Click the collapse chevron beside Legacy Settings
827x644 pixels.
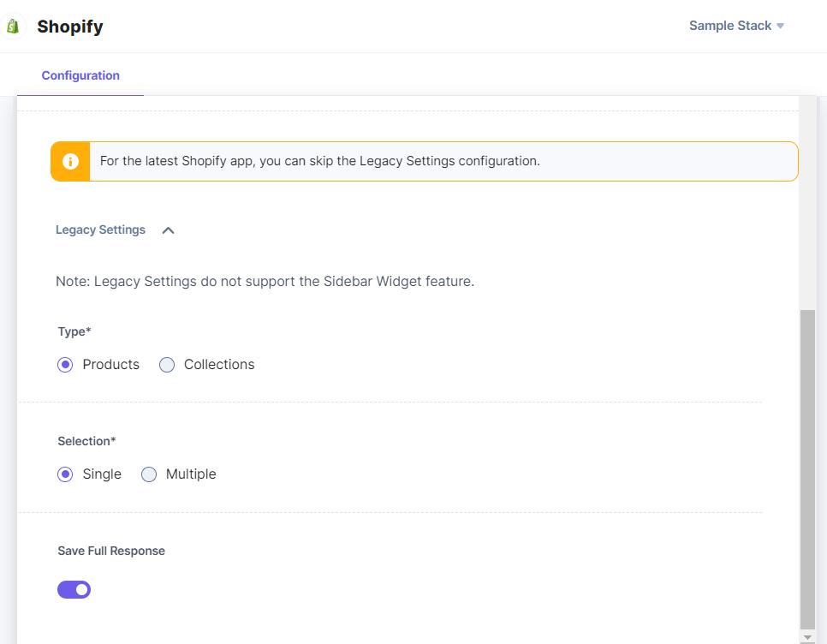pos(168,230)
